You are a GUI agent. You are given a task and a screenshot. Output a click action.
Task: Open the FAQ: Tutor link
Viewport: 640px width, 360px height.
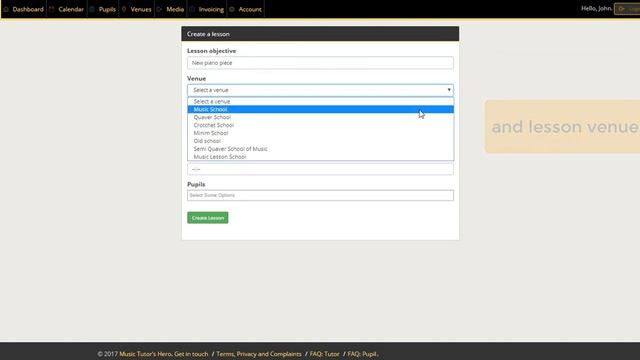click(324, 354)
